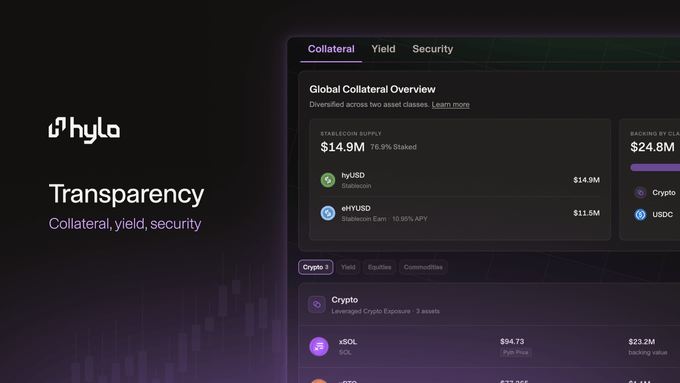Image resolution: width=680 pixels, height=383 pixels.
Task: Select the Equities filter chip
Action: click(x=379, y=267)
